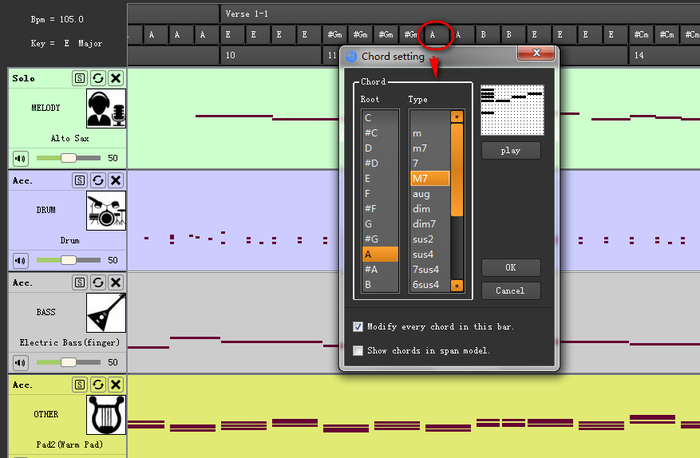Image resolution: width=700 pixels, height=458 pixels.
Task: Click the chord preview piano-roll thumbnail
Action: pos(512,110)
